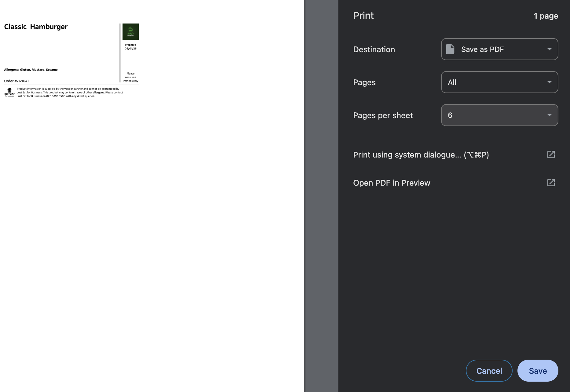Select Open PDF in Preview text

click(391, 183)
